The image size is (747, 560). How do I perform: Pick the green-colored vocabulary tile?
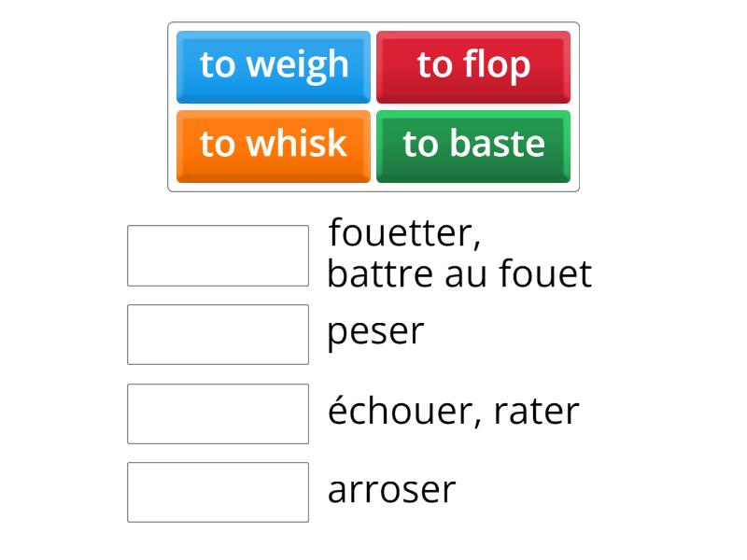point(474,144)
